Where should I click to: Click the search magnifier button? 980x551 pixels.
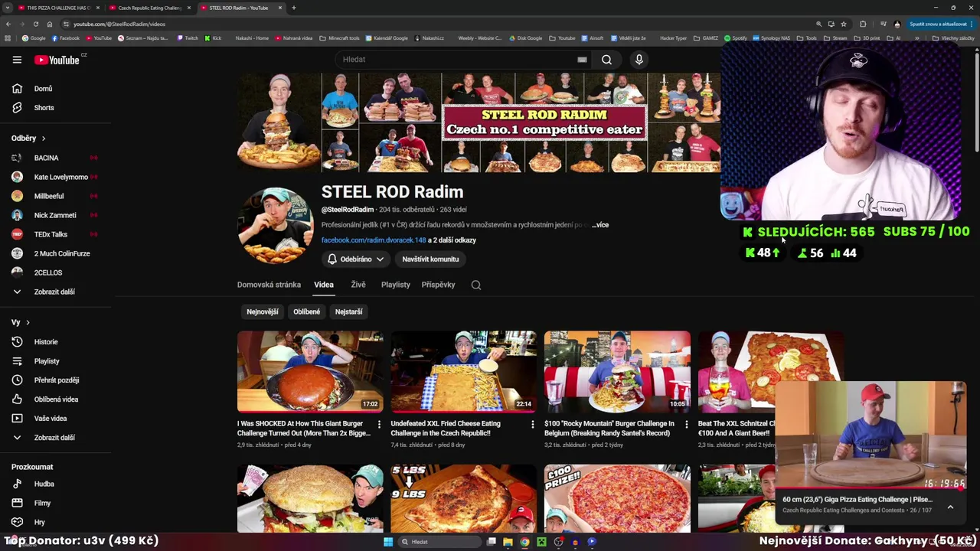606,60
